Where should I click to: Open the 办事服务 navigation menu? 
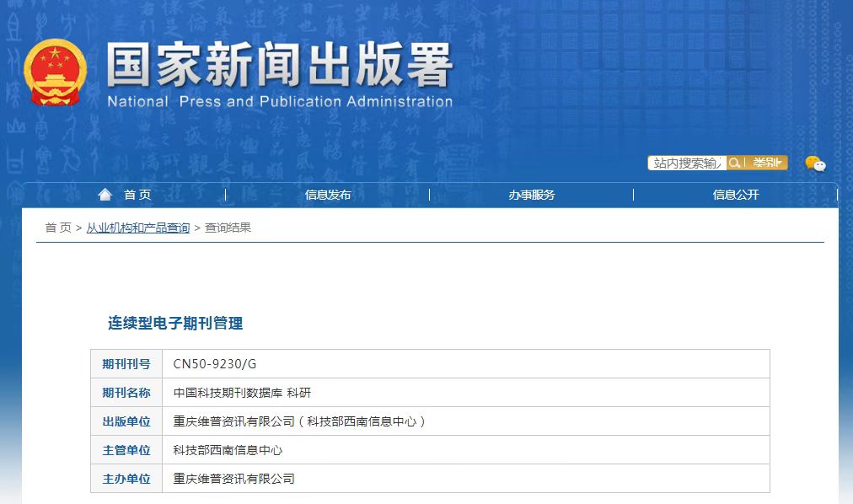532,195
